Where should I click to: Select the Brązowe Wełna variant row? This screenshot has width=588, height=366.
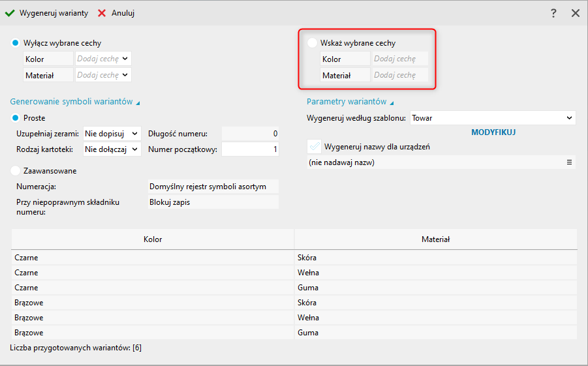click(294, 318)
